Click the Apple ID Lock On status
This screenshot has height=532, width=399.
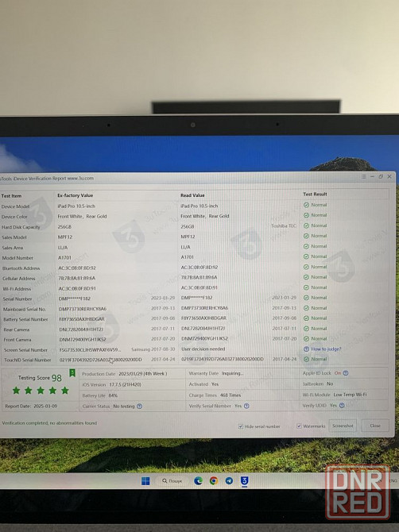[338, 373]
